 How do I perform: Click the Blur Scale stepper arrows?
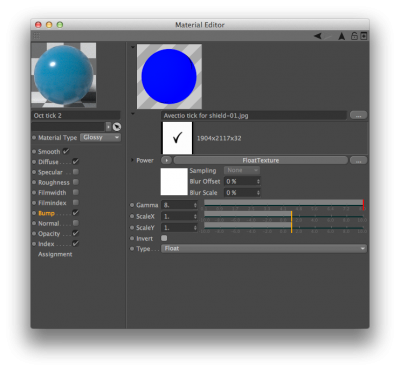[258, 193]
